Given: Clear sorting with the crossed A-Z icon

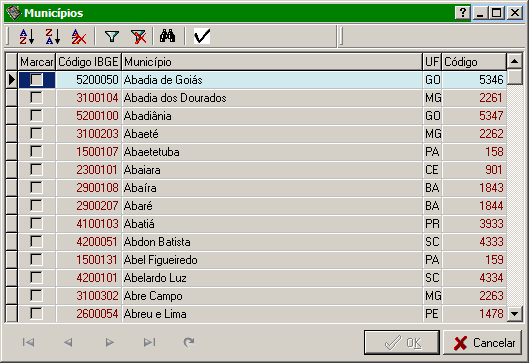Looking at the screenshot, I should (x=79, y=36).
